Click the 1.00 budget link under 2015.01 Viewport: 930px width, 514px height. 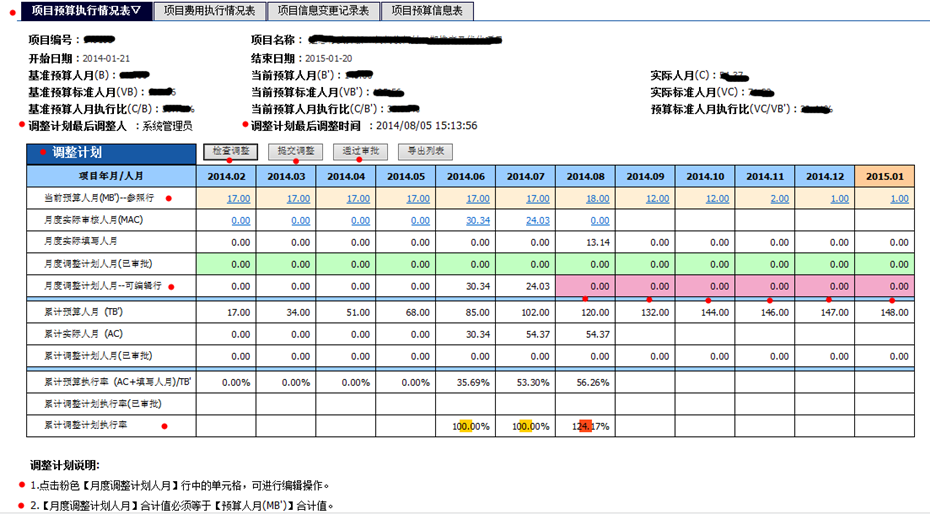[x=899, y=199]
